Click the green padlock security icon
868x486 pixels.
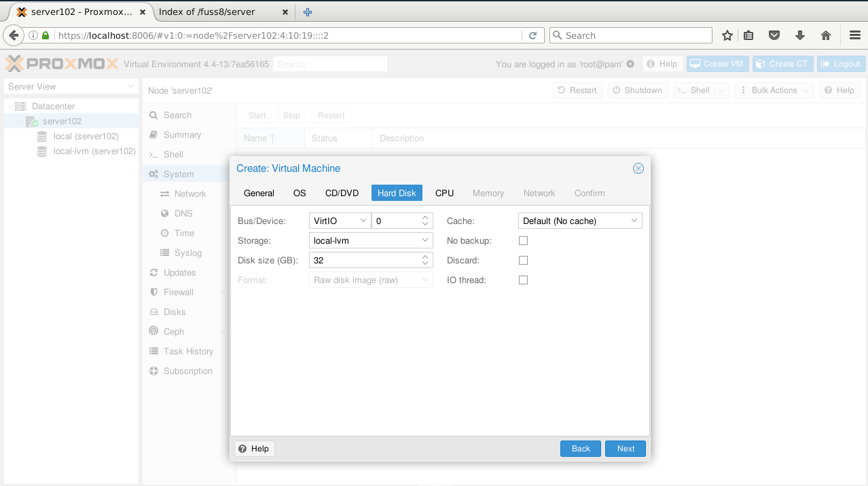click(46, 35)
